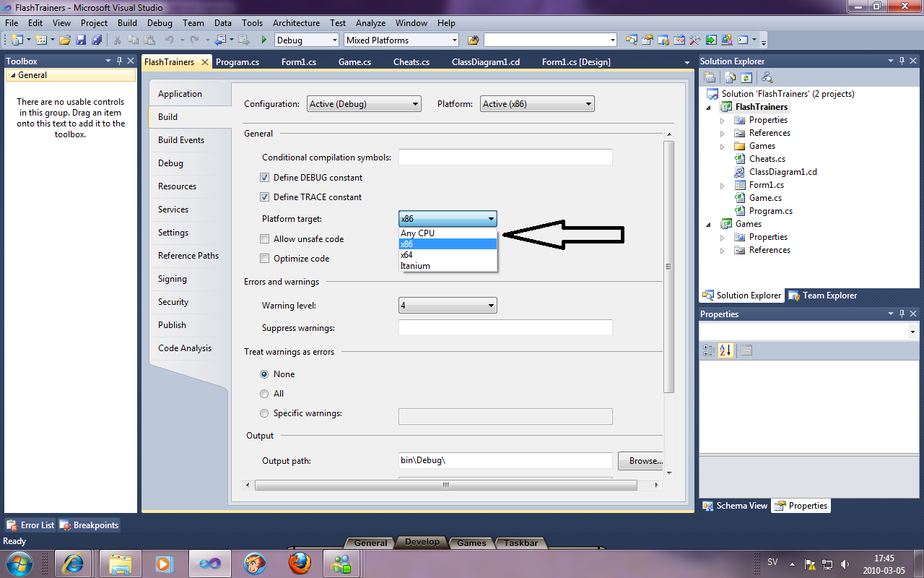Switch to the Cheats.cs editor tab
924x578 pixels.
click(411, 62)
